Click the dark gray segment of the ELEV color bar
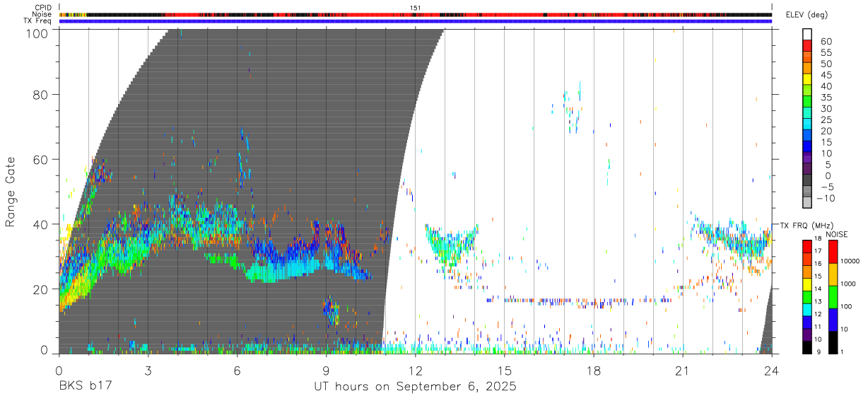 pos(808,180)
